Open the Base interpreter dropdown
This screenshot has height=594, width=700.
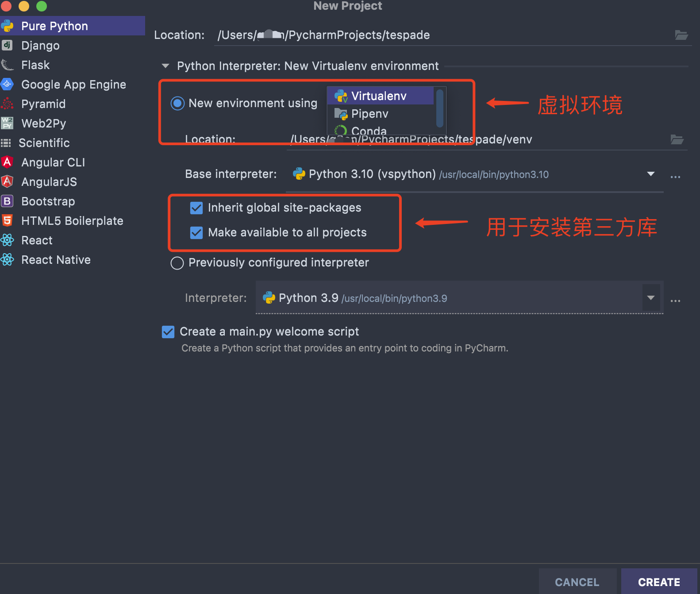coord(650,174)
